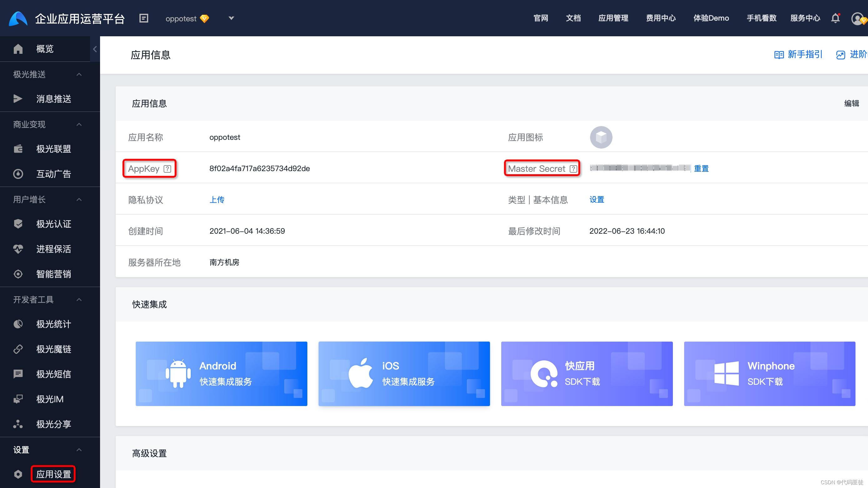Collapse the 商业变现 sidebar section
This screenshot has height=488, width=868.
point(79,125)
